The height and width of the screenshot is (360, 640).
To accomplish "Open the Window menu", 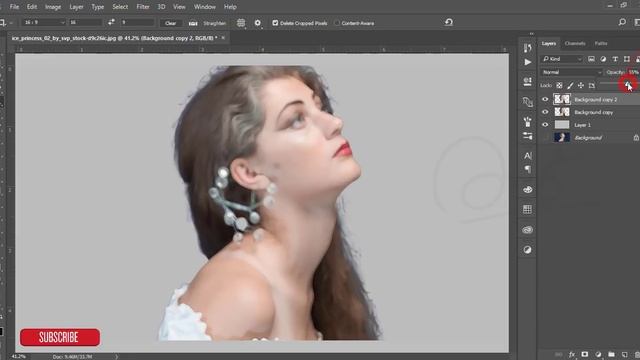I will (x=204, y=7).
